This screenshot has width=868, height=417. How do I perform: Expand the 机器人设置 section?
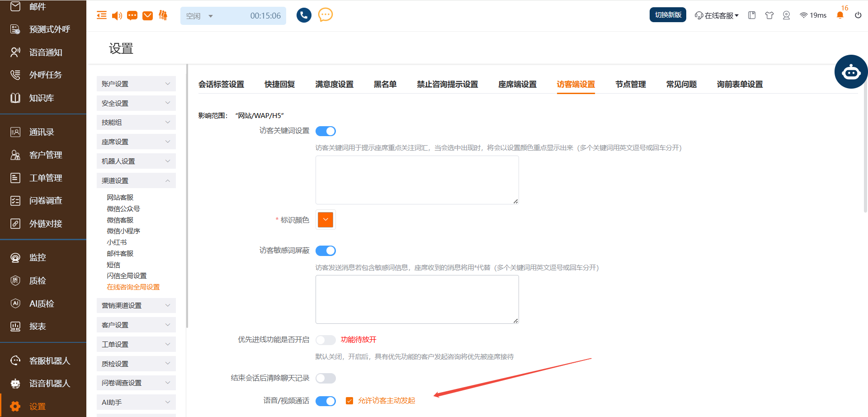pyautogui.click(x=136, y=161)
